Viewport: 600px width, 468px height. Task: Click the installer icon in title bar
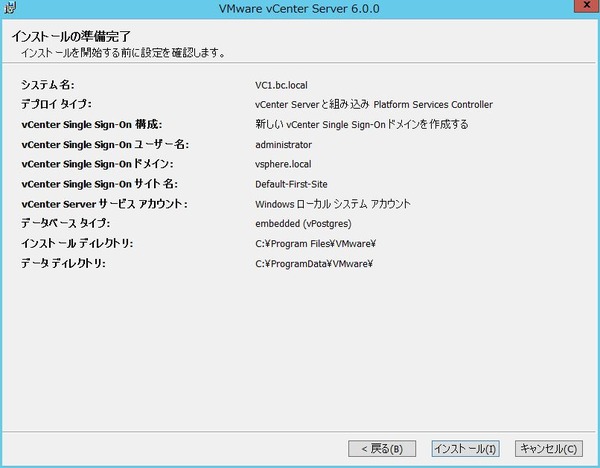point(10,7)
